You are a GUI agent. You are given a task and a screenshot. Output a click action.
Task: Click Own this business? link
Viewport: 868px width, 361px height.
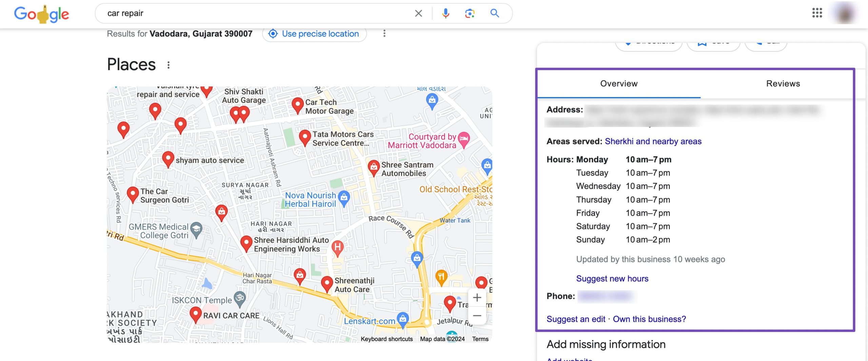[x=649, y=319]
